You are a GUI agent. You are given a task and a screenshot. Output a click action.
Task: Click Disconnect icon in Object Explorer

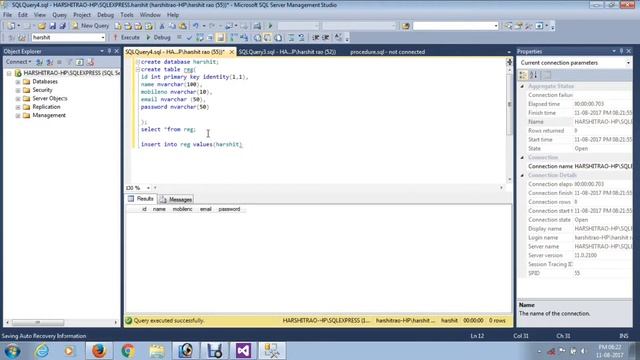pyautogui.click(x=49, y=62)
